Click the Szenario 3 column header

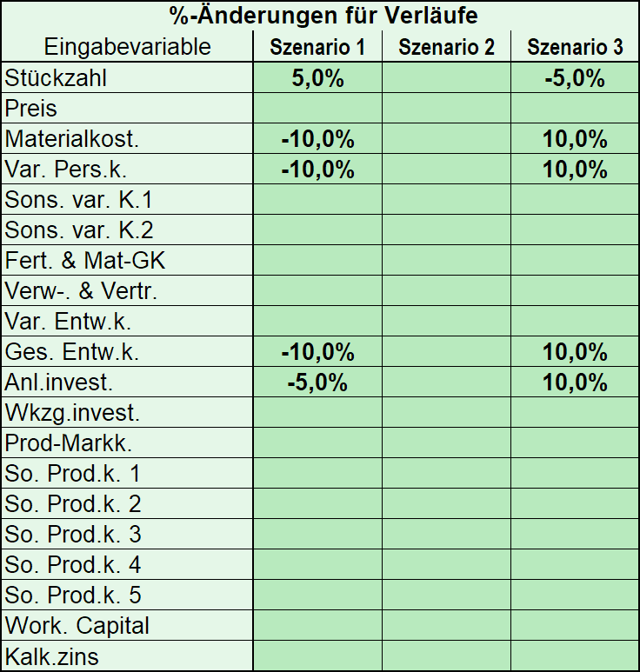click(575, 47)
